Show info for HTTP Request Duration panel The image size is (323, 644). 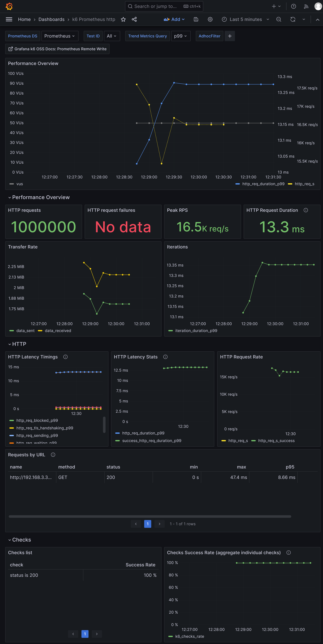pyautogui.click(x=306, y=210)
